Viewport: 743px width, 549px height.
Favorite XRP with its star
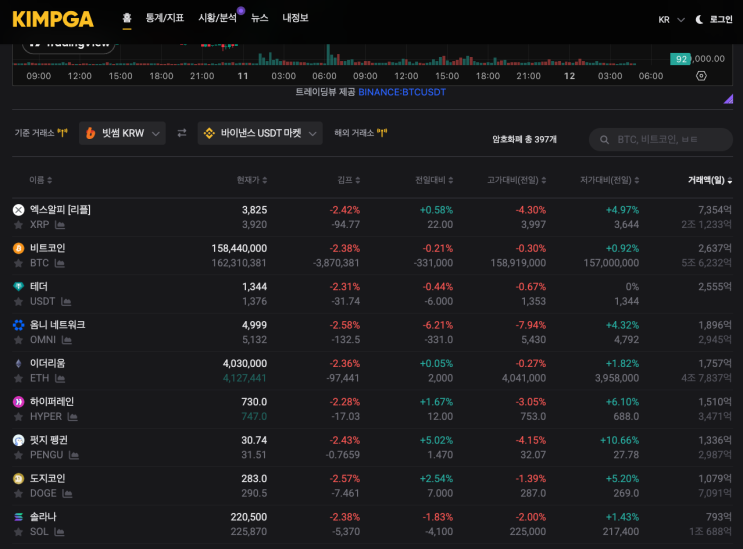point(18,225)
